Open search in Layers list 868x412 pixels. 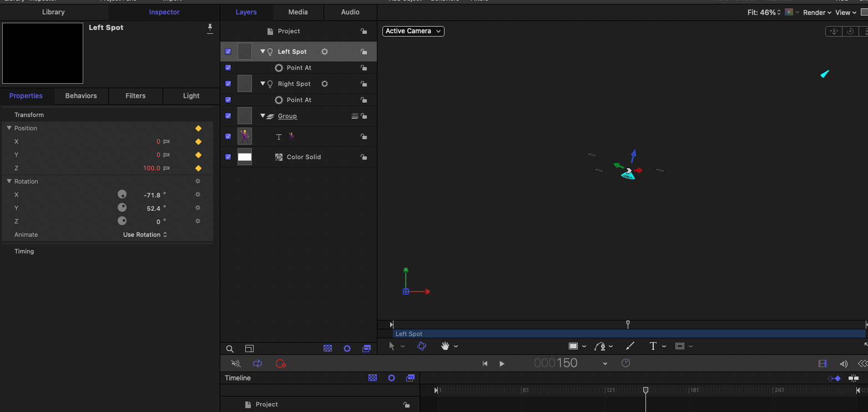tap(230, 349)
